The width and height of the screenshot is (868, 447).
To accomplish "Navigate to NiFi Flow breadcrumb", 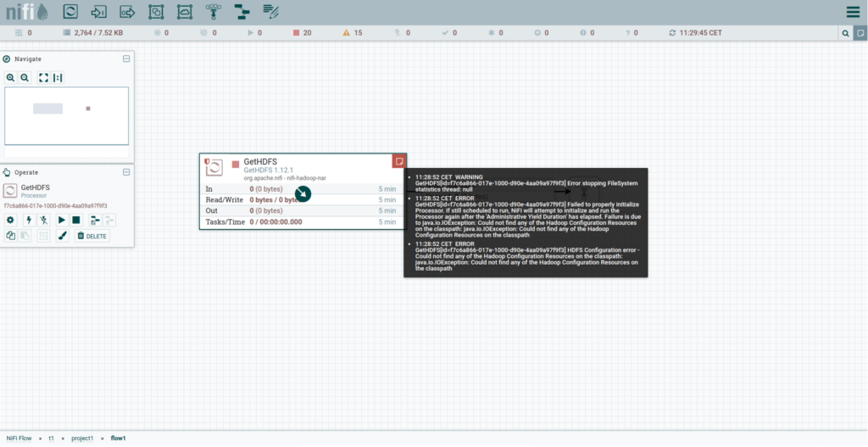I will [x=19, y=439].
